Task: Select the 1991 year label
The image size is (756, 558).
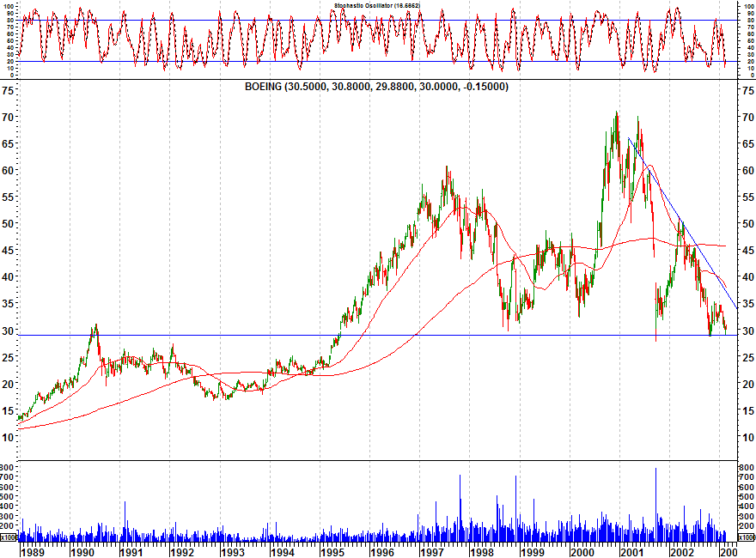Action: coord(132,552)
